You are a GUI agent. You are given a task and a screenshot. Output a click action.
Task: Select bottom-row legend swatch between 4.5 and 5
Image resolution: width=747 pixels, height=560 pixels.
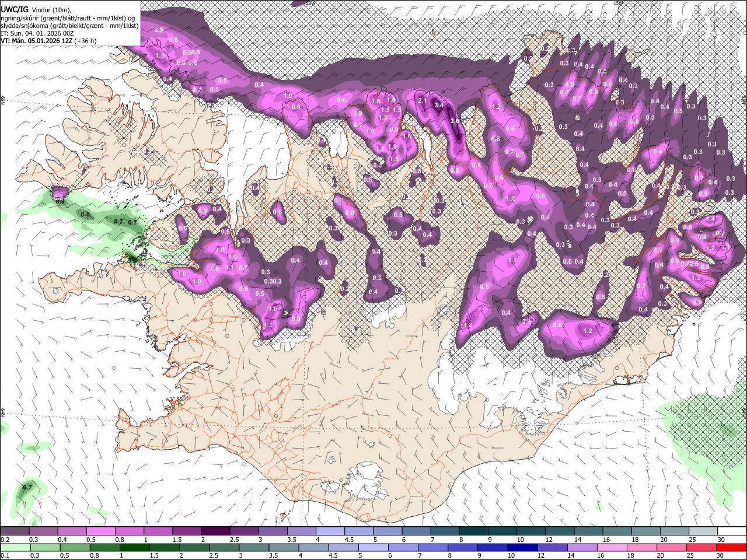343,547
